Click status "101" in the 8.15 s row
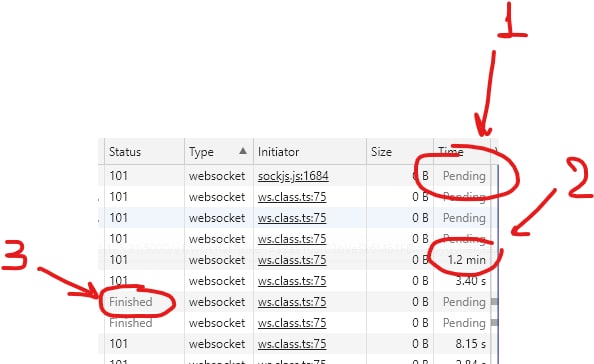Viewport: 594px width, 364px height. (x=119, y=344)
